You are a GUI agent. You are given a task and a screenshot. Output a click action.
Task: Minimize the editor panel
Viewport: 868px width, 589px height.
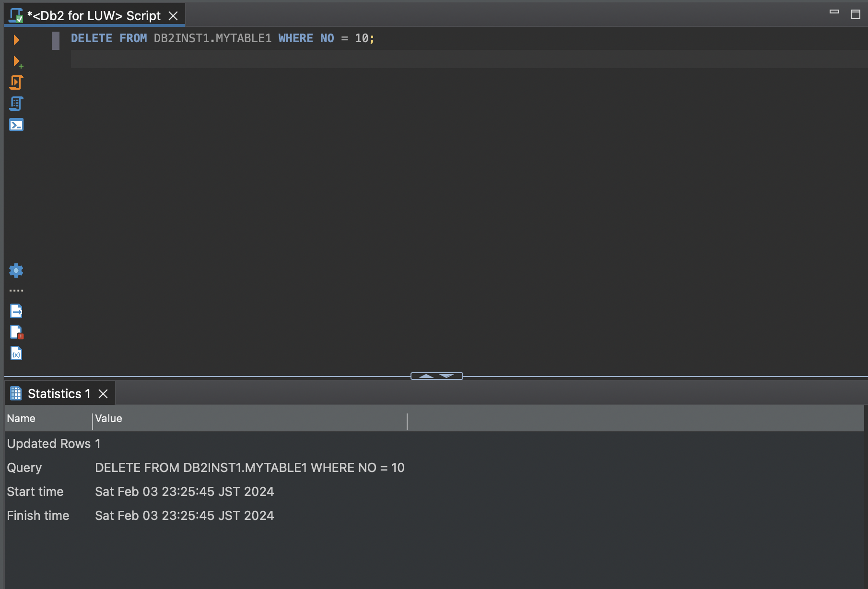(x=834, y=12)
